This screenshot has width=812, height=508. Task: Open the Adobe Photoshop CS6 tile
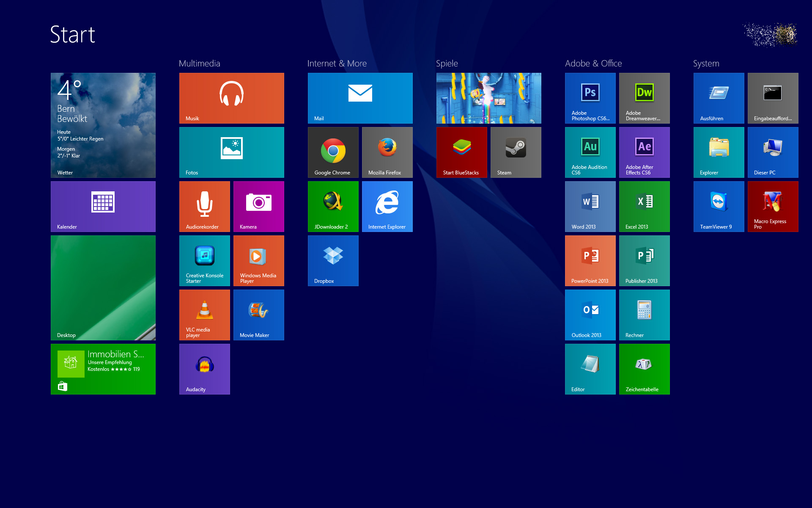[x=590, y=98]
